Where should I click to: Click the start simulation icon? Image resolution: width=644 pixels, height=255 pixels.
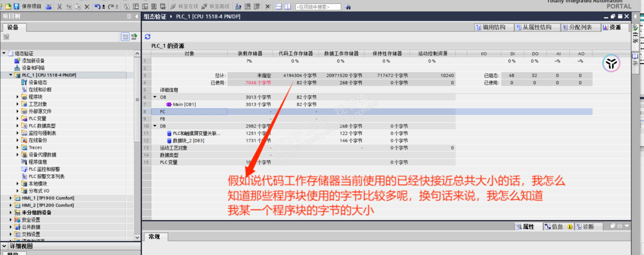(154, 6)
